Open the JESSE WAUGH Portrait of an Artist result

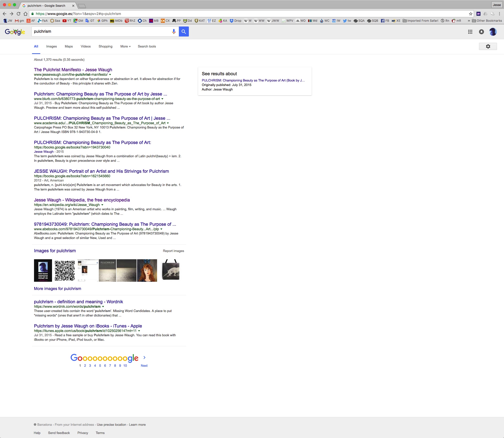click(102, 171)
